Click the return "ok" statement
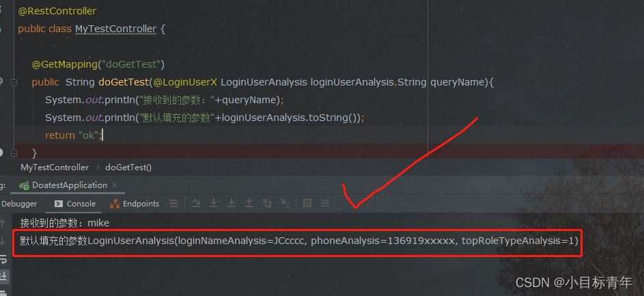This screenshot has width=644, height=296. (72, 135)
